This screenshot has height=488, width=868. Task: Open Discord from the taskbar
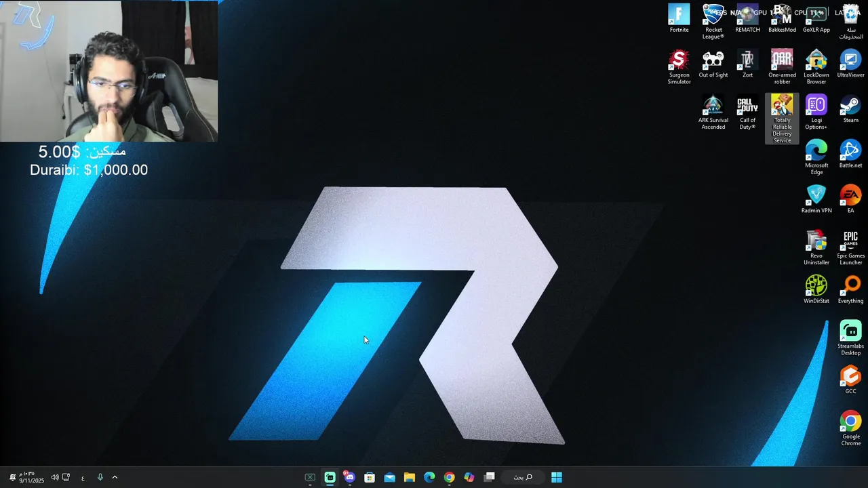point(349,477)
